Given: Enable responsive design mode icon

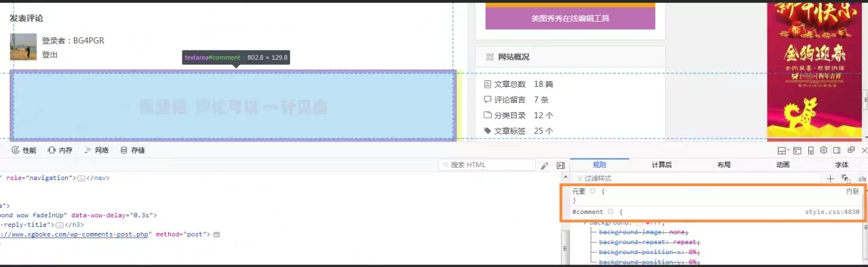Looking at the screenshot, I should pyautogui.click(x=810, y=150).
